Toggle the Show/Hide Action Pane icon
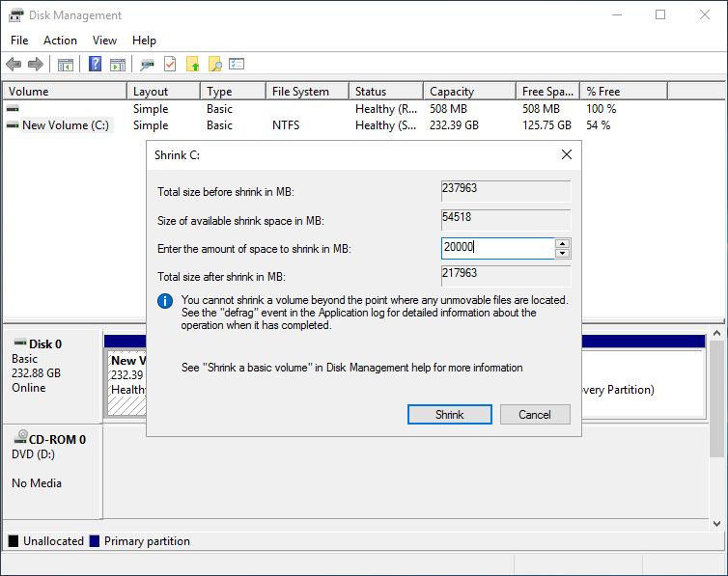This screenshot has width=728, height=576. click(x=118, y=65)
